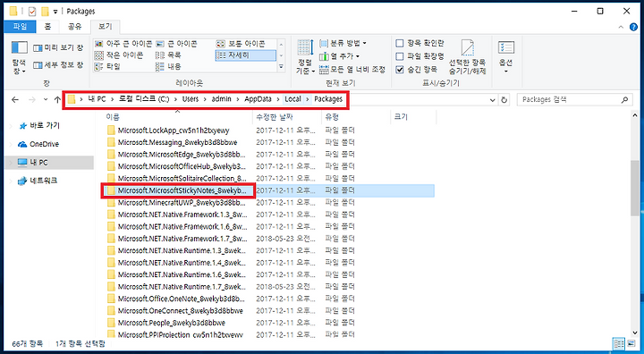Click 선택한 항목 숨기기/해제 button
This screenshot has width=644, height=354.
(x=468, y=57)
